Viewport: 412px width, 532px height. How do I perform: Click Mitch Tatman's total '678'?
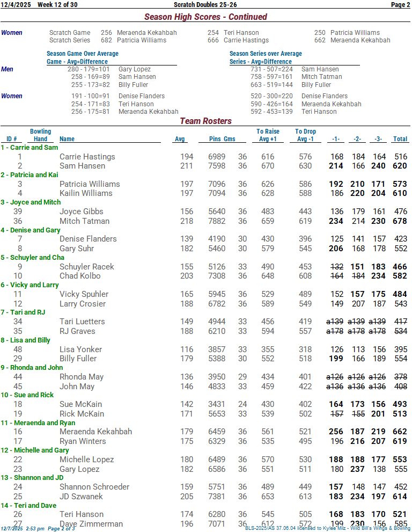click(400, 221)
